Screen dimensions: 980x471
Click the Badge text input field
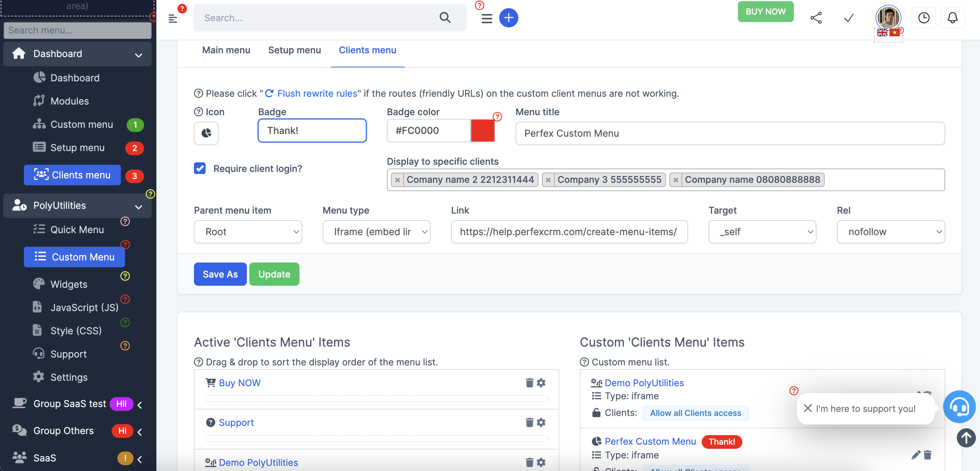312,130
